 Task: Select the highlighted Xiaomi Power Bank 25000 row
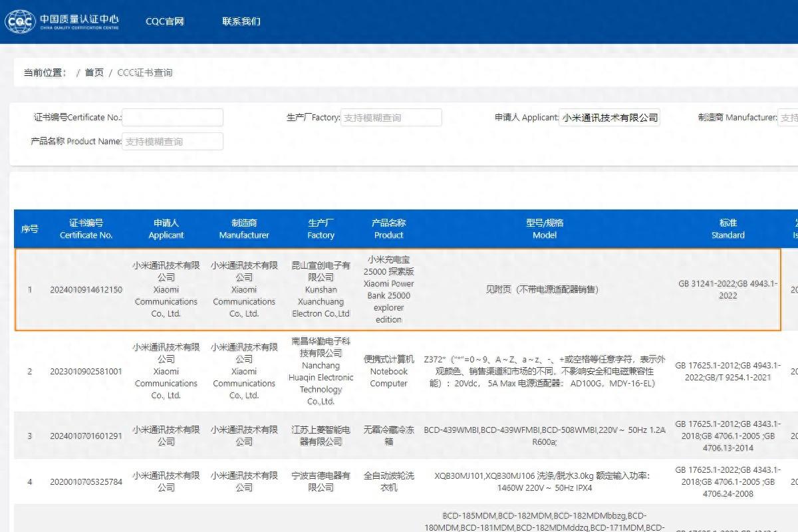(x=398, y=290)
